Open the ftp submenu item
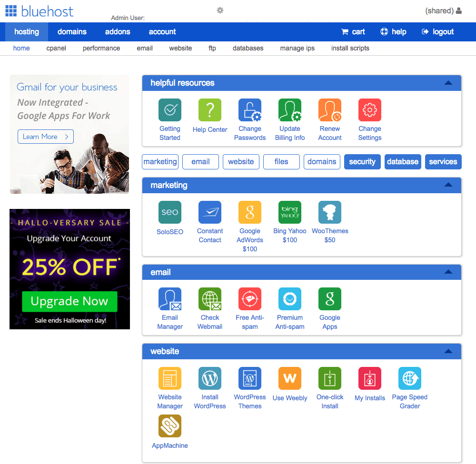The width and height of the screenshot is (476, 464). pyautogui.click(x=212, y=48)
